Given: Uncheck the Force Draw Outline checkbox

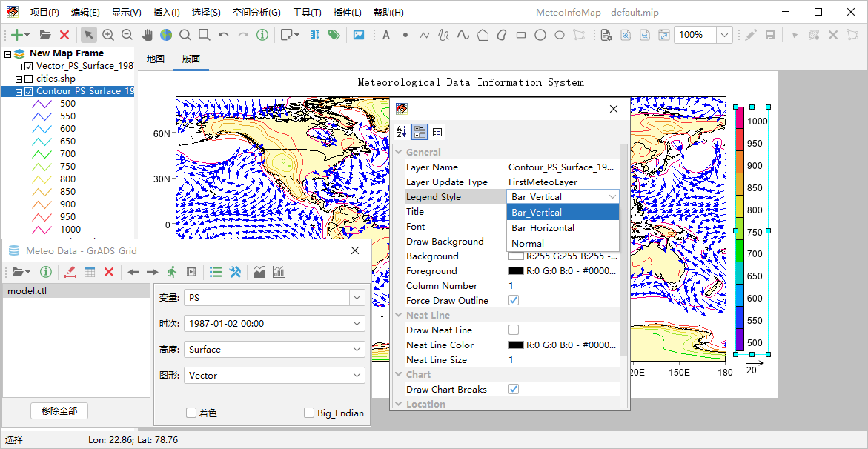Looking at the screenshot, I should [x=514, y=300].
